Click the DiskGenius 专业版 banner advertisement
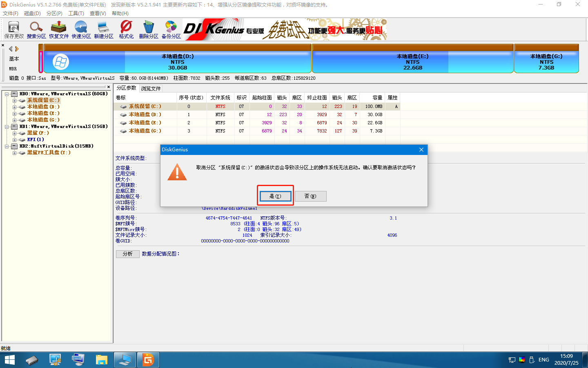 pos(285,29)
